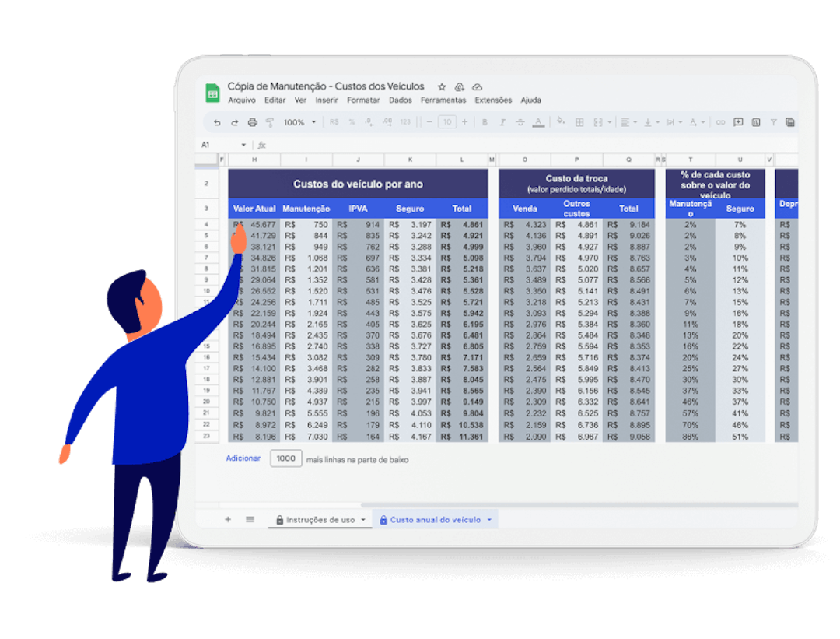This screenshot has width=840, height=639.
Task: Open the zoom 100% dropdown
Action: click(x=299, y=122)
